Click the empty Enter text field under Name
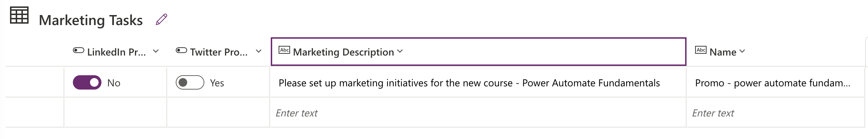Viewport: 868px width, 139px height. (x=775, y=112)
